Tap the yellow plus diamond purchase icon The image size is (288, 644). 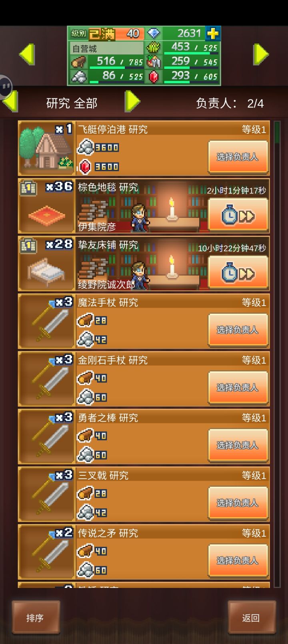click(213, 34)
